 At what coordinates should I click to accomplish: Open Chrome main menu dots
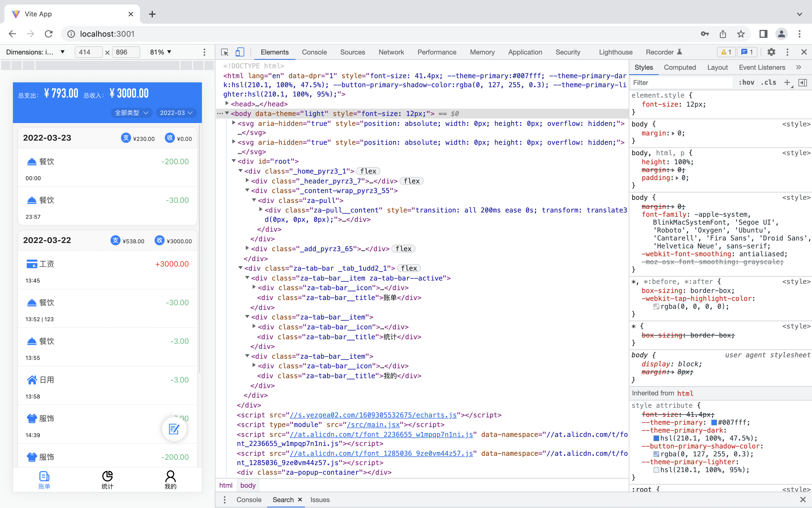coord(800,34)
